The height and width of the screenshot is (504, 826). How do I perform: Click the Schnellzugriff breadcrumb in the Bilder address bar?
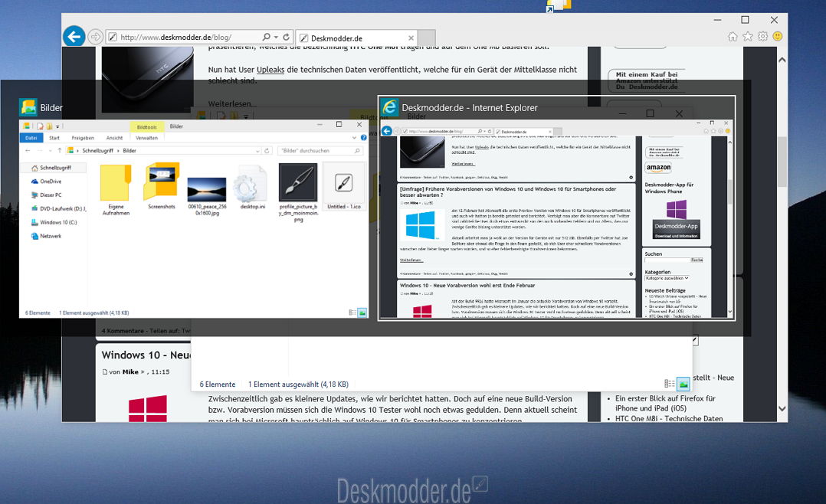tap(97, 151)
